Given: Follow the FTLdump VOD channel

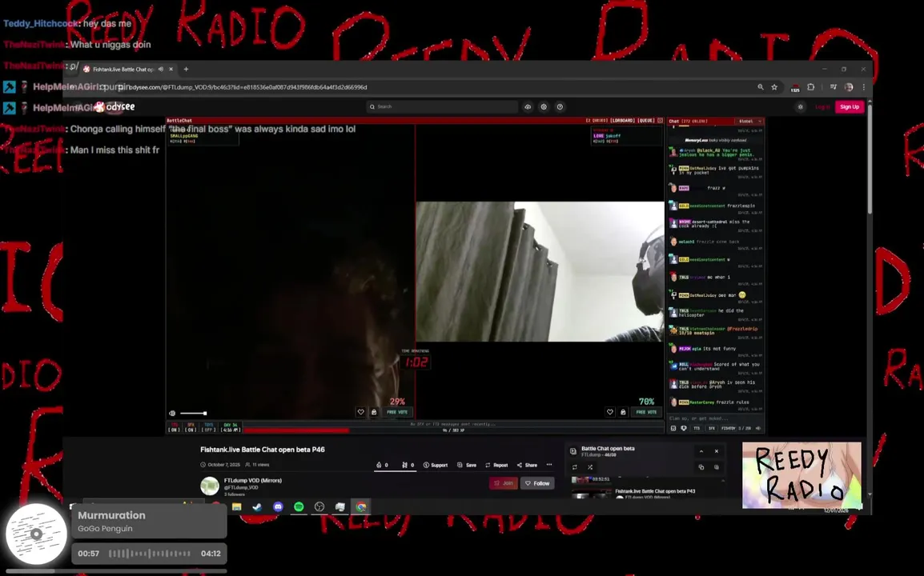Looking at the screenshot, I should point(537,483).
